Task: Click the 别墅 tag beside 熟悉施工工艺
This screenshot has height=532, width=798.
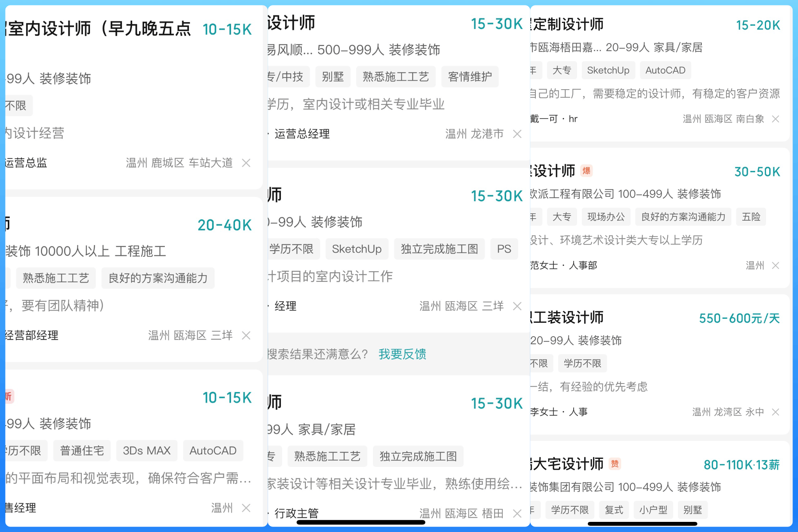Action: [x=333, y=77]
